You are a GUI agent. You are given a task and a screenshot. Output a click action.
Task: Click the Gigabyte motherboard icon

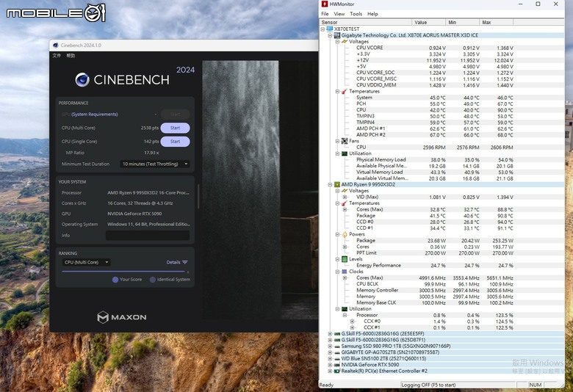[x=337, y=35]
